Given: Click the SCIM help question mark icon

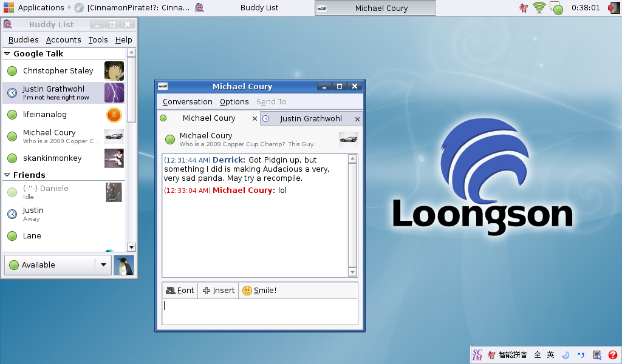Looking at the screenshot, I should click(612, 355).
